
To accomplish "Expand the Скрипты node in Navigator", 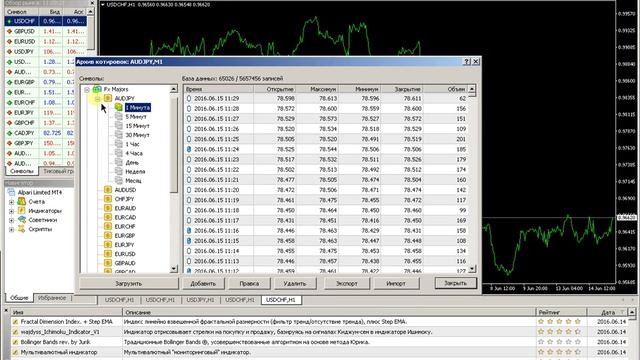I will [x=11, y=229].
